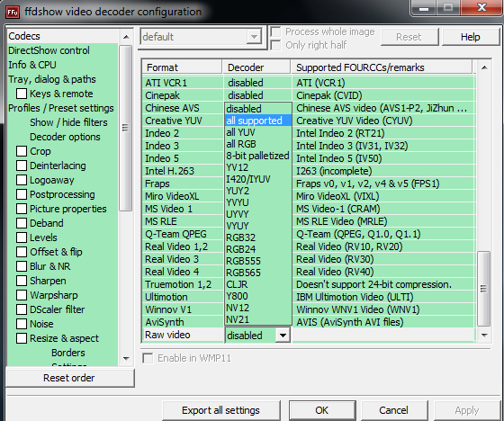
Task: Select the ATI VCR1 format row
Action: [x=182, y=83]
